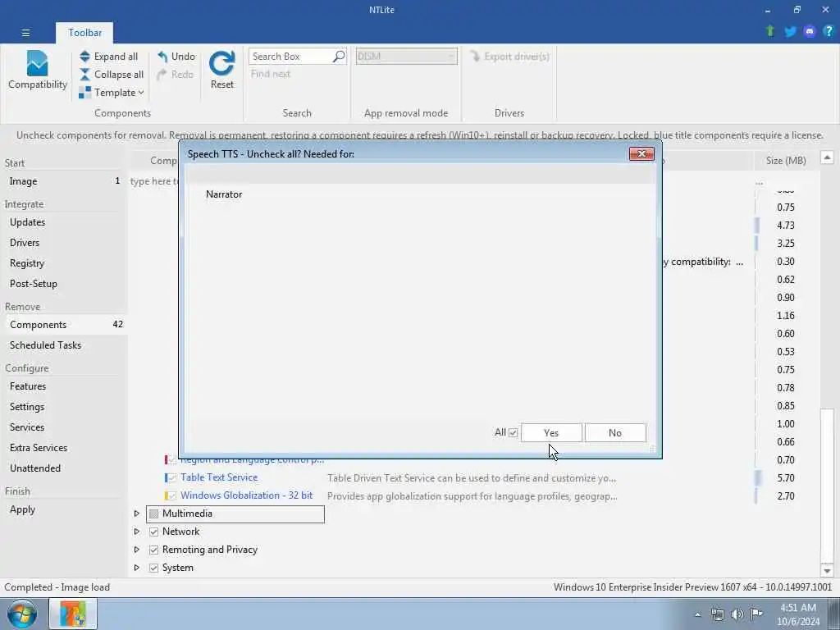Uncheck the System checkbox

[153, 568]
